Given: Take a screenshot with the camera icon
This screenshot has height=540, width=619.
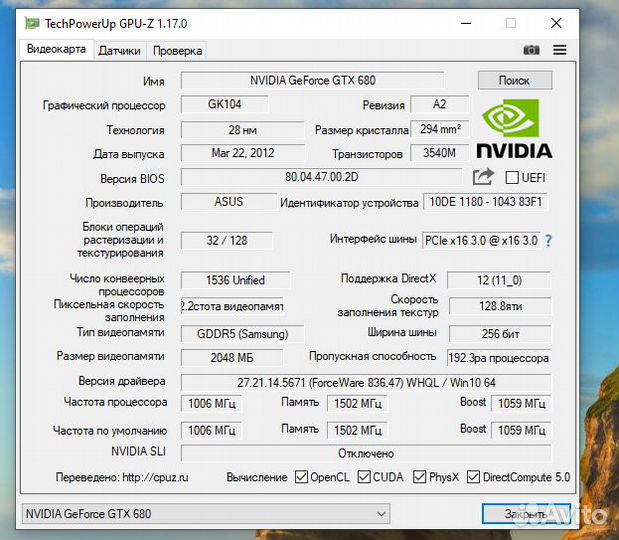Looking at the screenshot, I should pos(531,50).
